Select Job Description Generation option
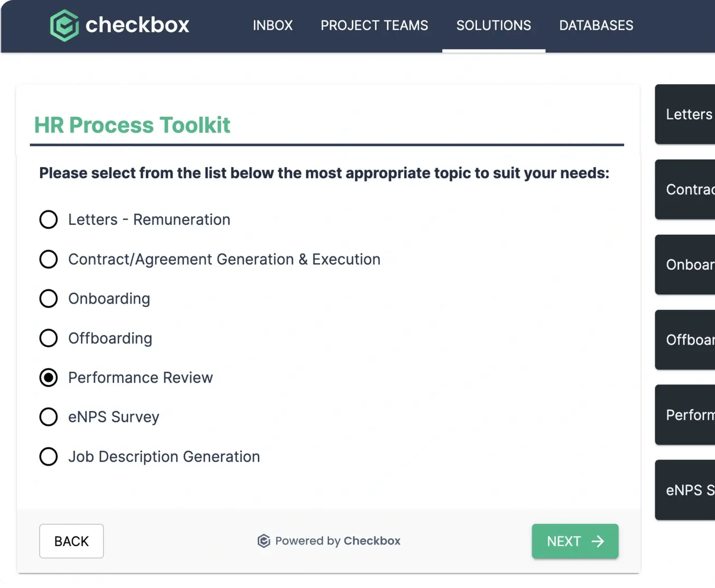 (48, 457)
